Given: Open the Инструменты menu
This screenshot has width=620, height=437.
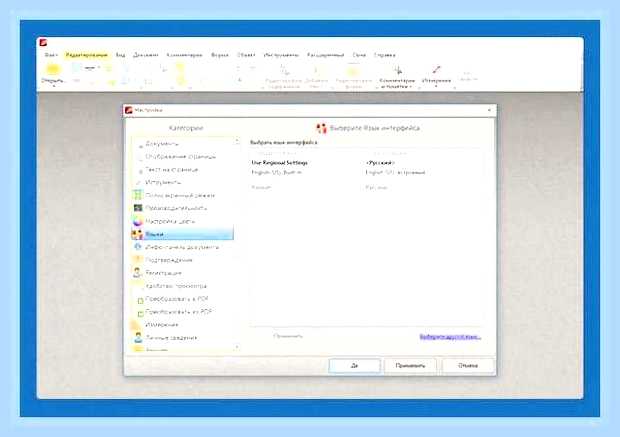Looking at the screenshot, I should click(281, 55).
